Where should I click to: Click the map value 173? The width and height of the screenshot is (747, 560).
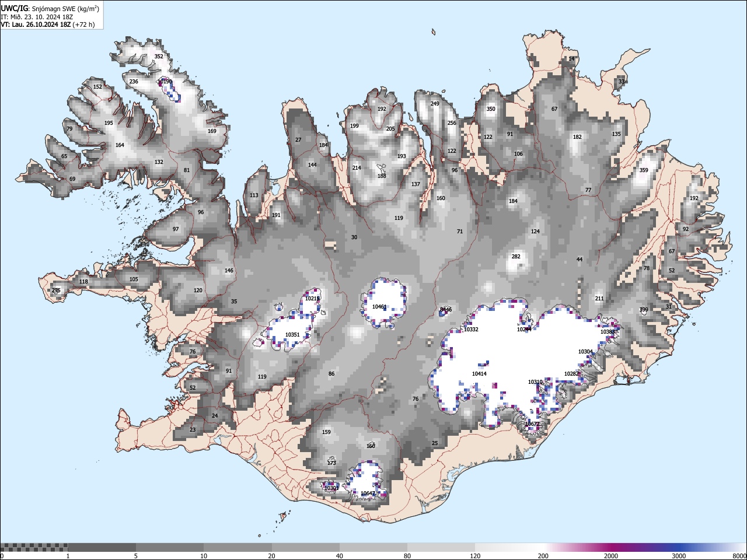331,463
